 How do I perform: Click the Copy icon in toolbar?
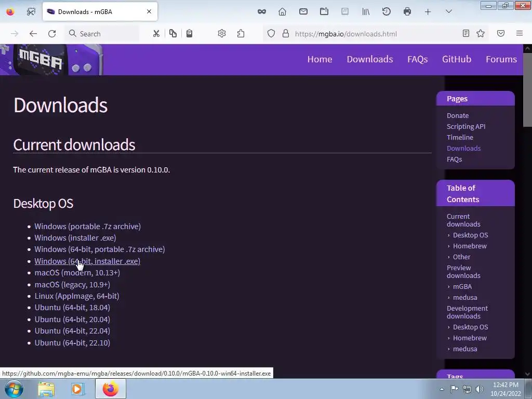click(173, 34)
